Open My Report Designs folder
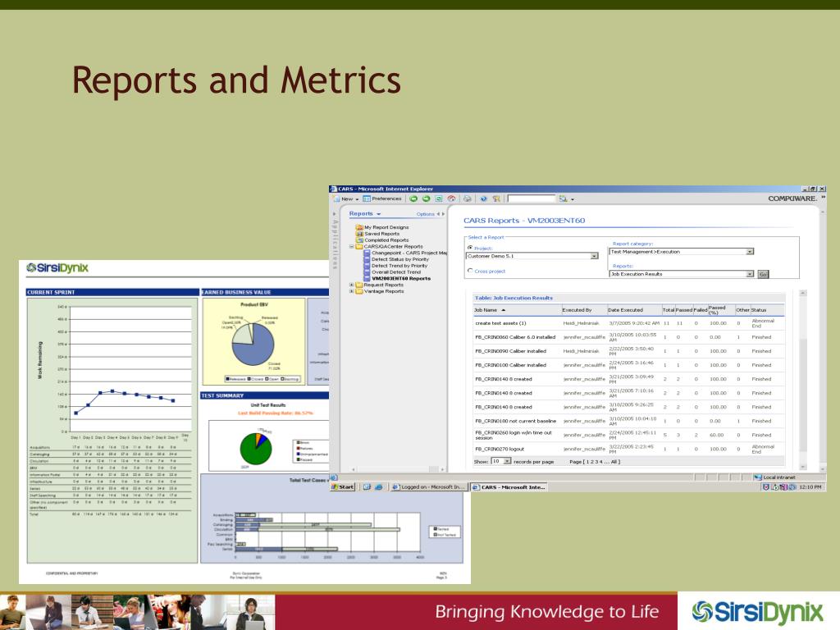The height and width of the screenshot is (630, 840). click(x=382, y=227)
